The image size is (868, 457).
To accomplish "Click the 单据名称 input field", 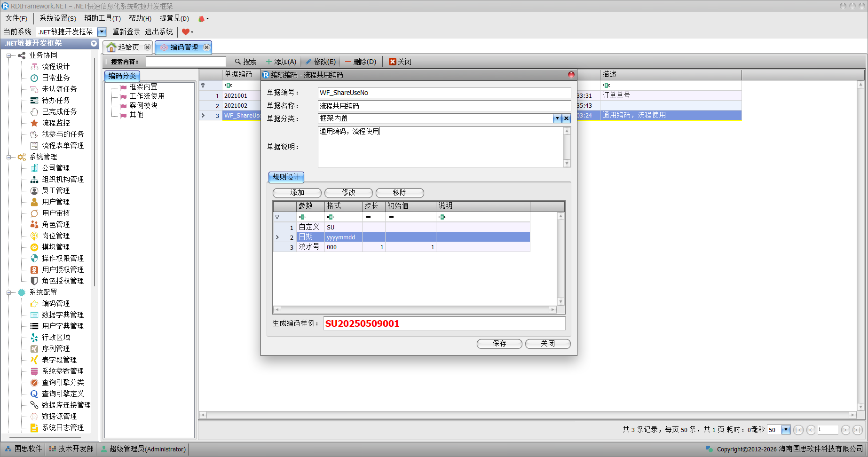I will [x=444, y=106].
